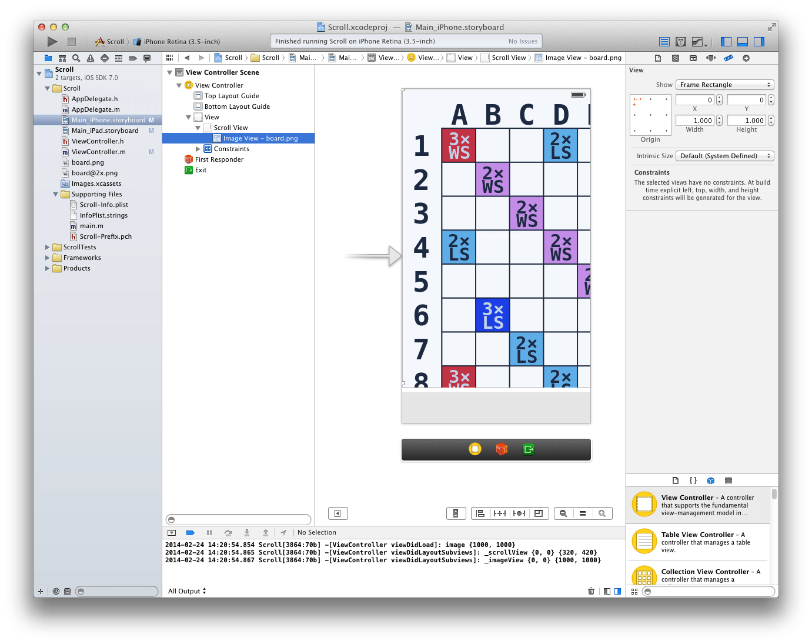
Task: Click the Align tool in the canvas toolbar
Action: pos(480,513)
